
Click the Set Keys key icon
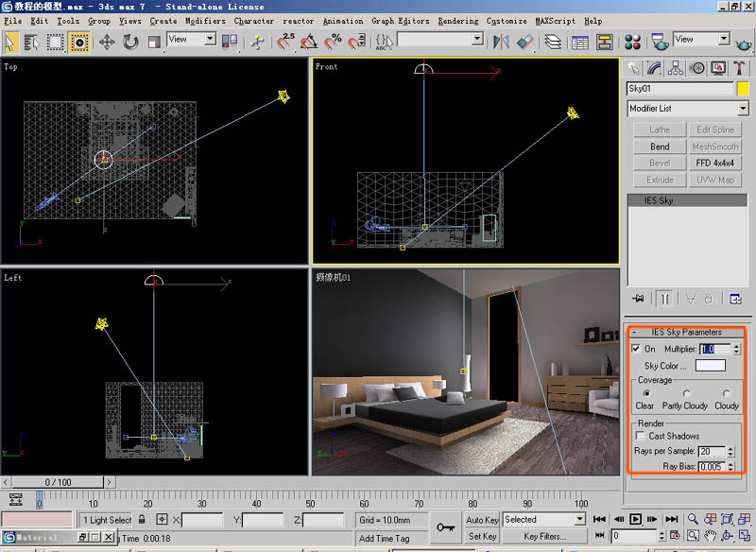(445, 527)
